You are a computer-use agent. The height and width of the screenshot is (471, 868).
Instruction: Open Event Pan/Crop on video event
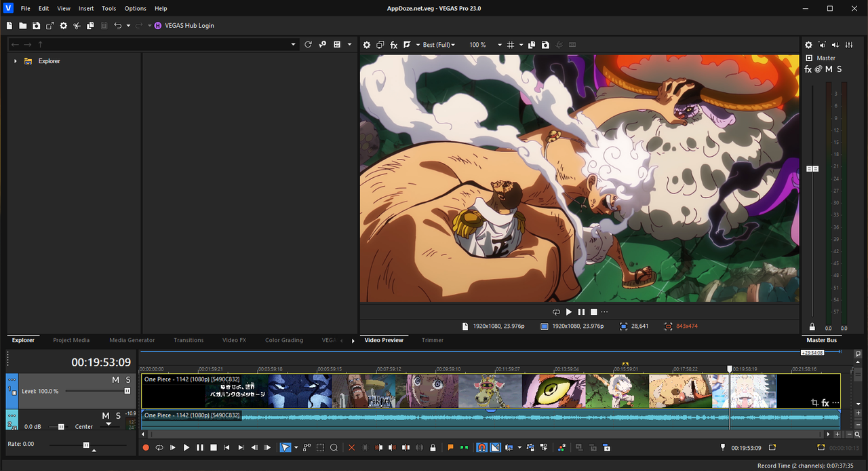tap(814, 402)
